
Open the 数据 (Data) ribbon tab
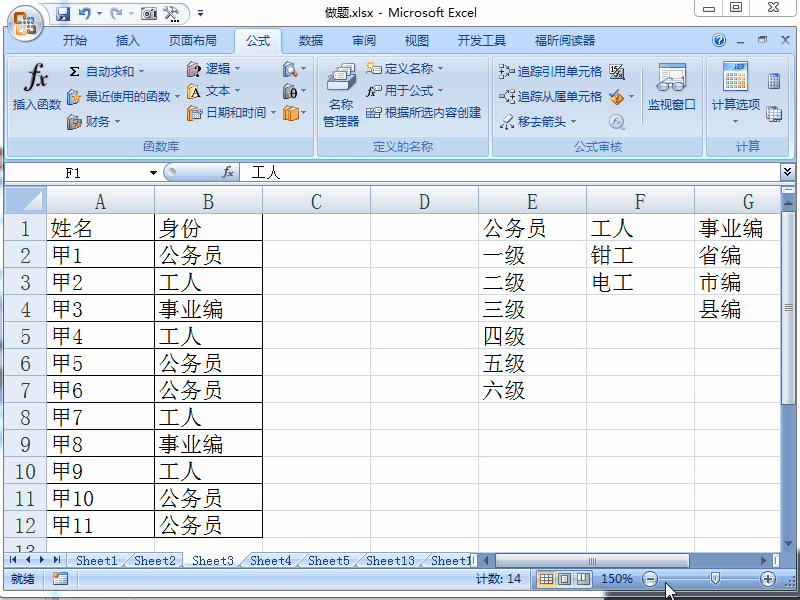[311, 41]
